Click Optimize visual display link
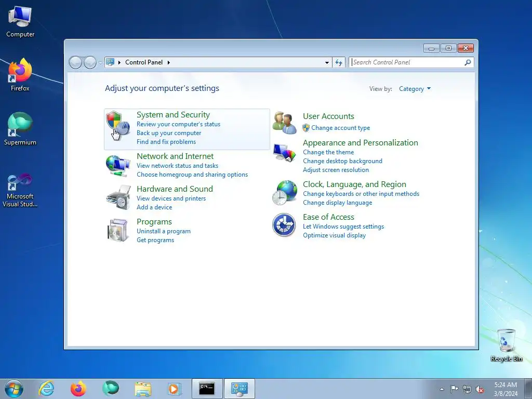532x399 pixels. pos(334,235)
